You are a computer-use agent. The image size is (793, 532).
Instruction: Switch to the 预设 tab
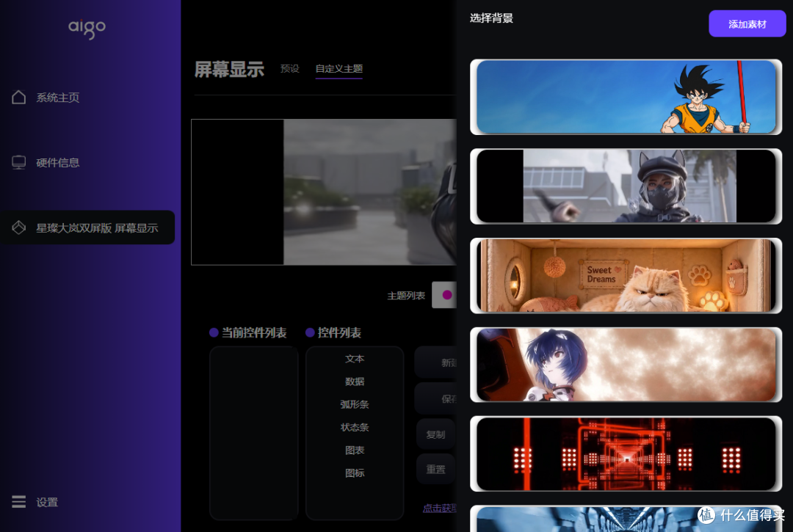point(290,68)
